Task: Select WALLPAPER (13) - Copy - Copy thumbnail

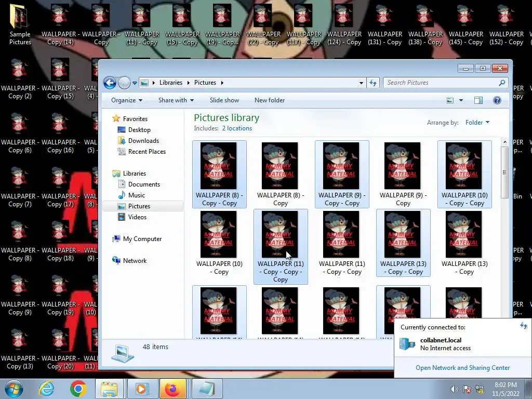Action: point(403,243)
